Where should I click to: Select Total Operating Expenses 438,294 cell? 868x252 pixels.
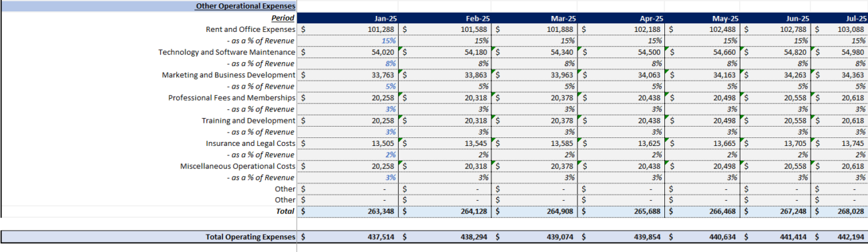[x=445, y=237]
